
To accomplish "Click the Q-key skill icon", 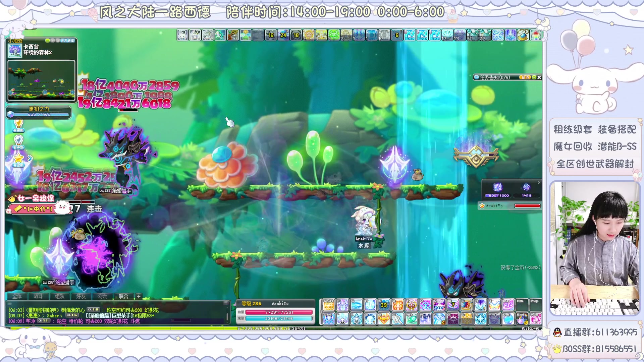I will [439, 305].
